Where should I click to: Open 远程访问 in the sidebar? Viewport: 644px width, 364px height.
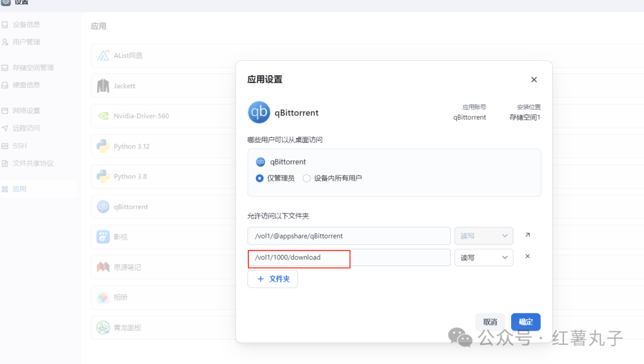(x=26, y=128)
